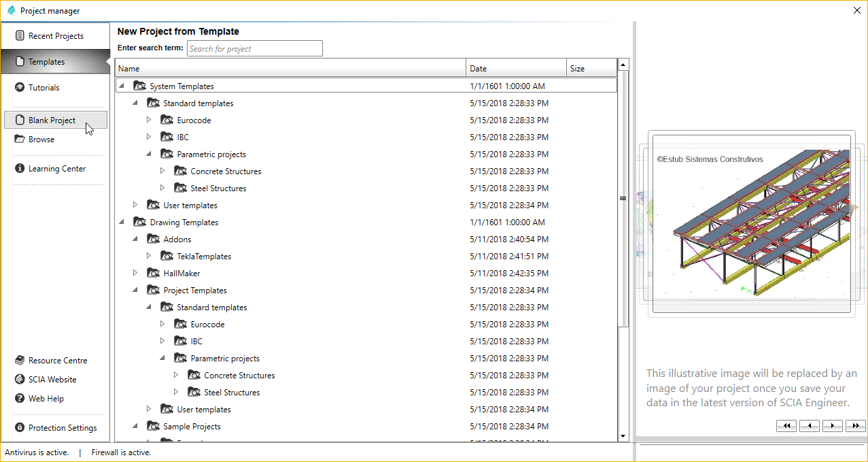Click the Browse folder icon
This screenshot has height=462, width=868.
click(x=20, y=139)
